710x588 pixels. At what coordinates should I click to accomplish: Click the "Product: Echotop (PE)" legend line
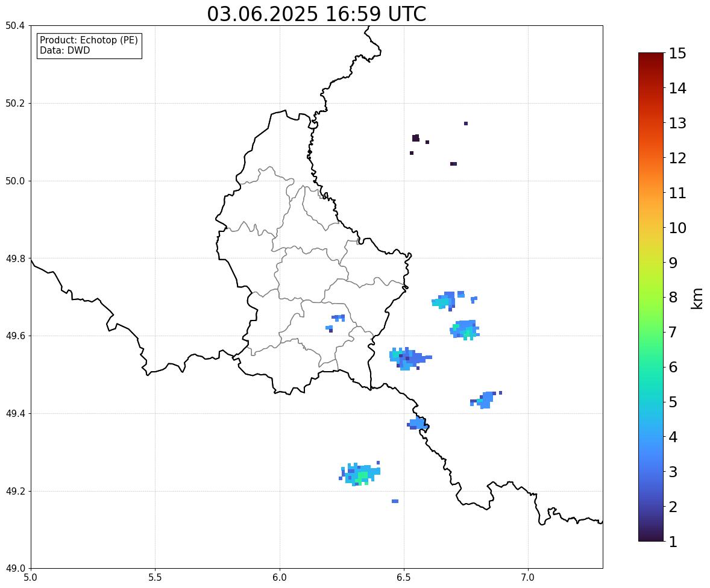pos(89,40)
